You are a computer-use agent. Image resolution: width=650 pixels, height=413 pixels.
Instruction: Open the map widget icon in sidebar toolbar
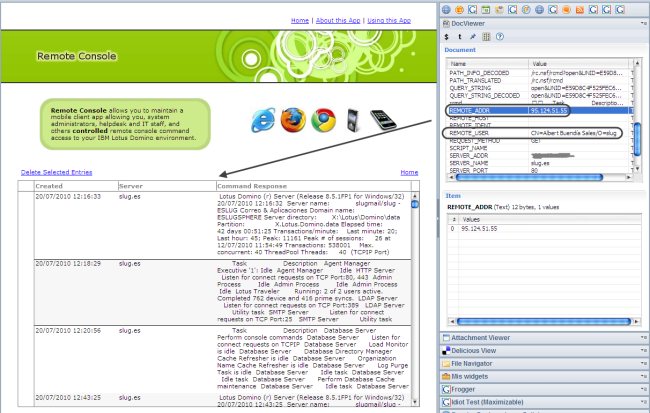pyautogui.click(x=499, y=10)
